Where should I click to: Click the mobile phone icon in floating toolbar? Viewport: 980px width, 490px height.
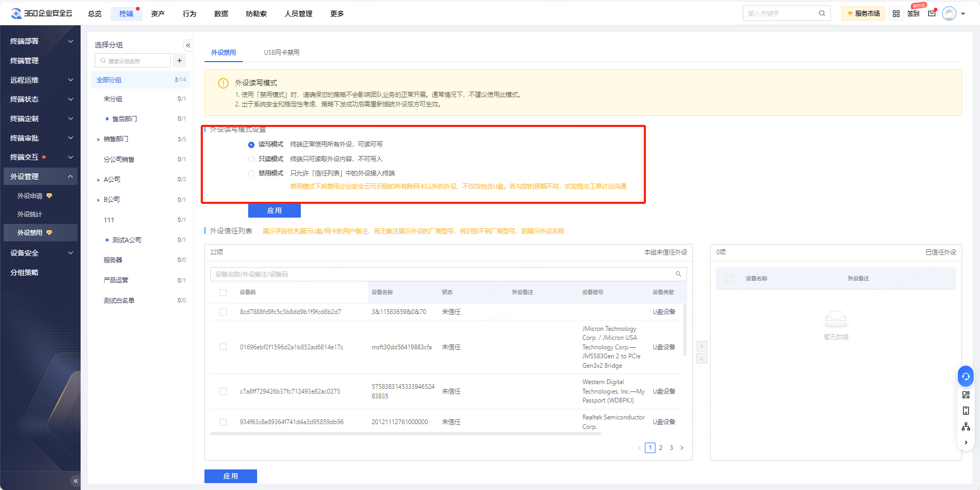tap(965, 410)
